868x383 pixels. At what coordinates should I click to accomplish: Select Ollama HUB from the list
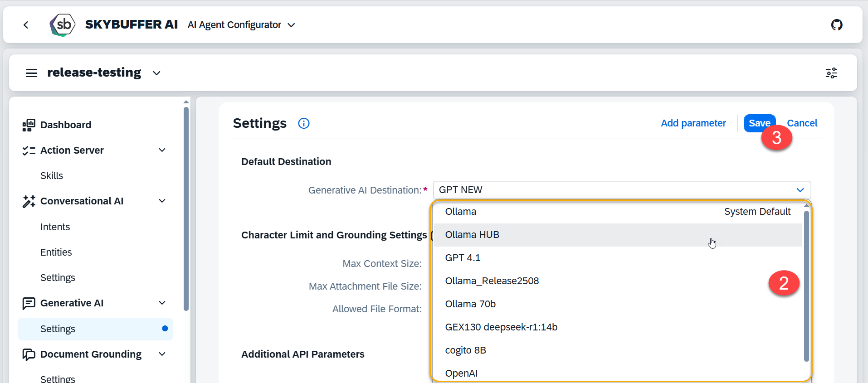click(x=472, y=235)
